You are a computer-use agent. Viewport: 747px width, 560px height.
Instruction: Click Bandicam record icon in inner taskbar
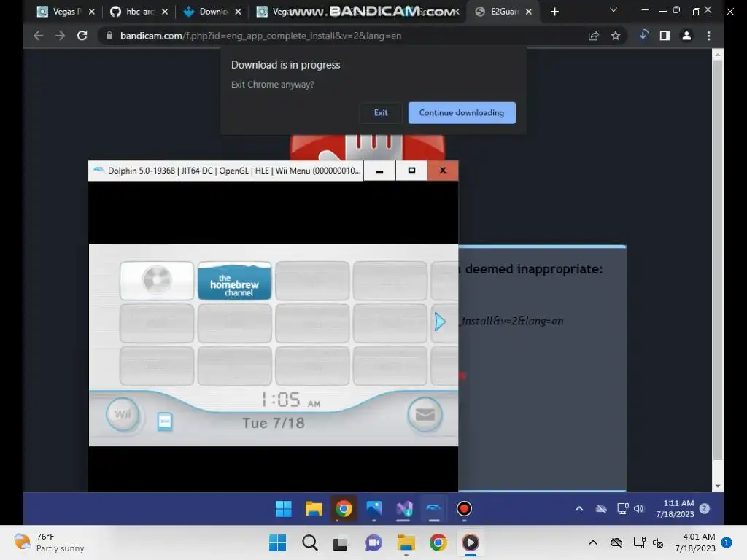pos(464,508)
